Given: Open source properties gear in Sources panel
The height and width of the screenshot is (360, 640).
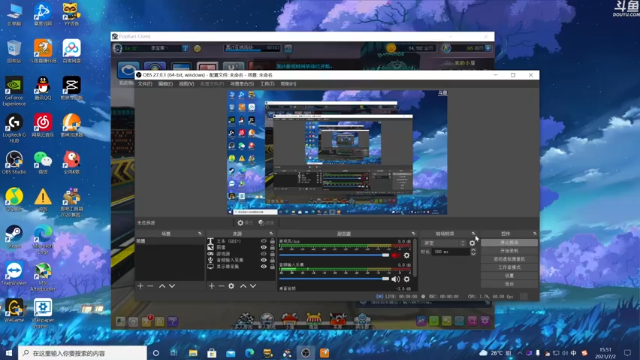Looking at the screenshot, I should 231,286.
